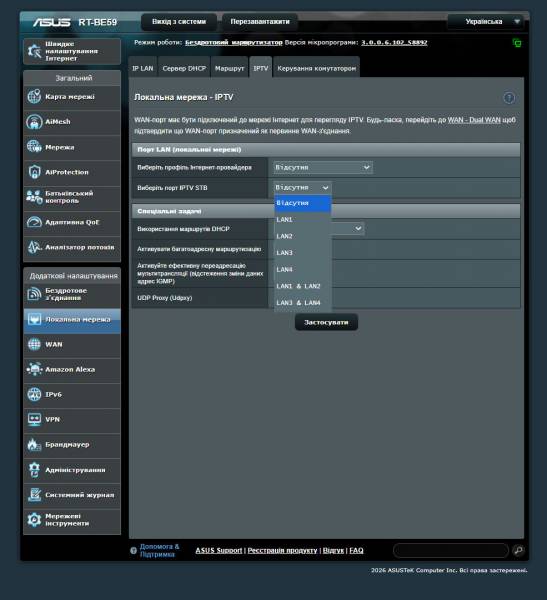Click the footer search input field
Image resolution: width=547 pixels, height=600 pixels.
point(451,550)
